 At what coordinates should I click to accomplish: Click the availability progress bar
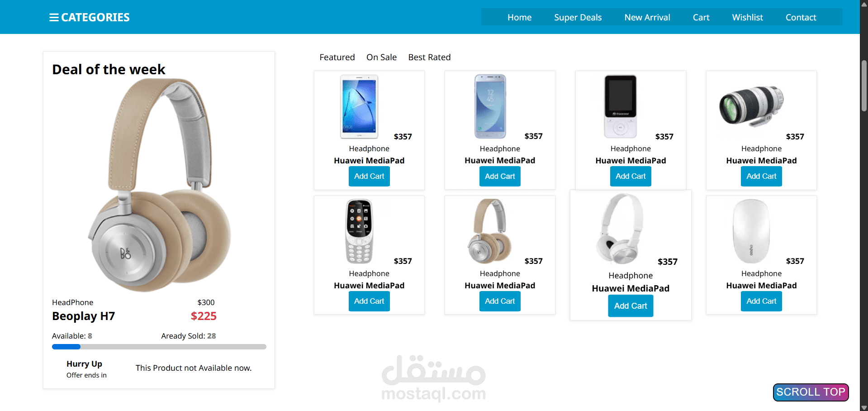click(x=159, y=347)
